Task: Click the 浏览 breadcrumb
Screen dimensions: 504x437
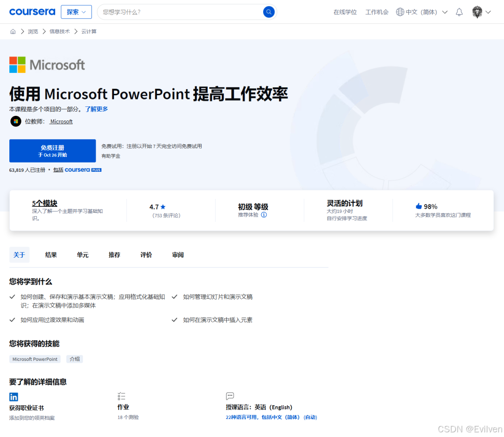Action: point(33,31)
